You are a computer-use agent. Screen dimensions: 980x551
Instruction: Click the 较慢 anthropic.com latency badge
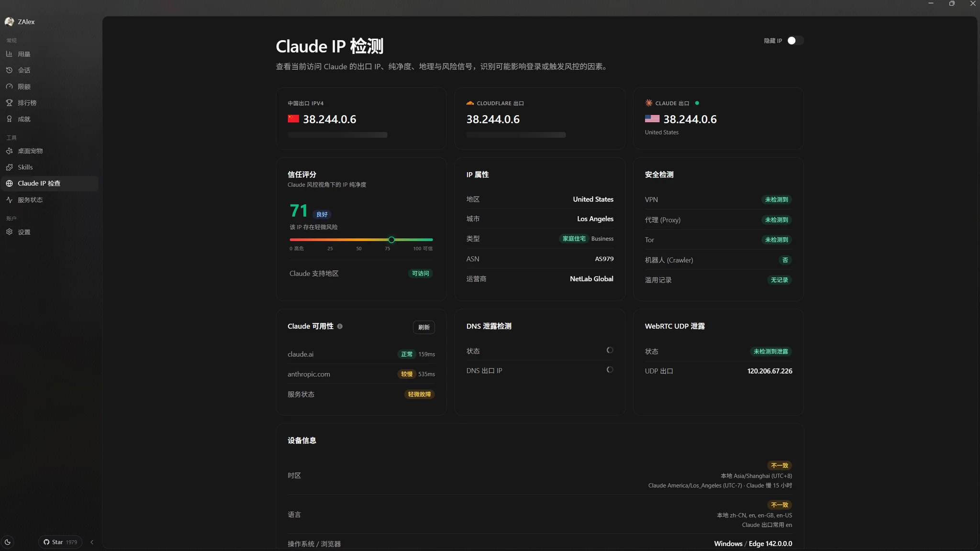point(407,374)
